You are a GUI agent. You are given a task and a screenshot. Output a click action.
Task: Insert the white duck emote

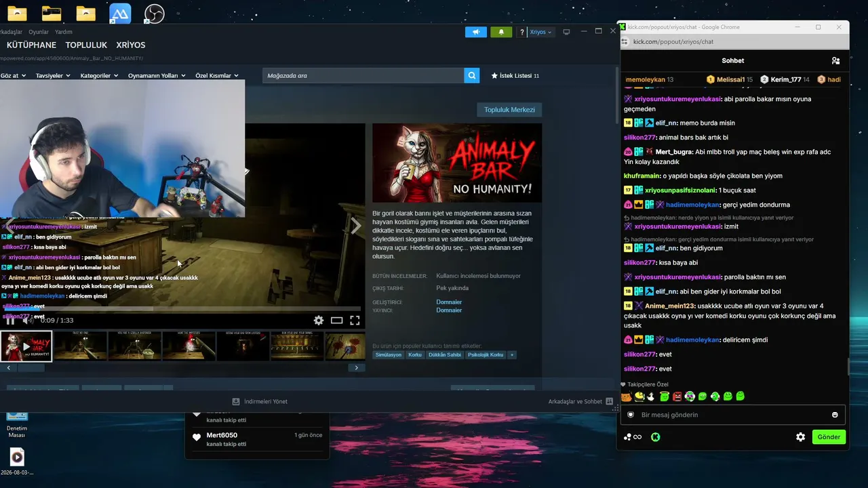pyautogui.click(x=652, y=396)
